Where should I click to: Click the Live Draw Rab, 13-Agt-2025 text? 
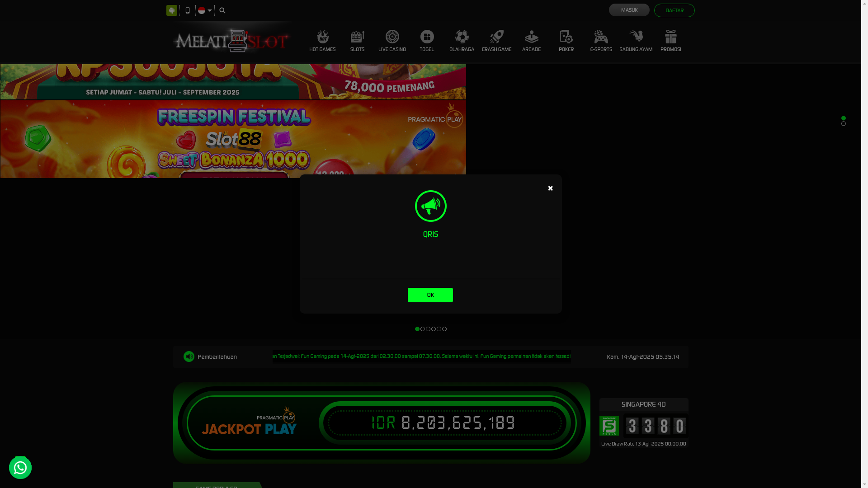click(x=643, y=444)
